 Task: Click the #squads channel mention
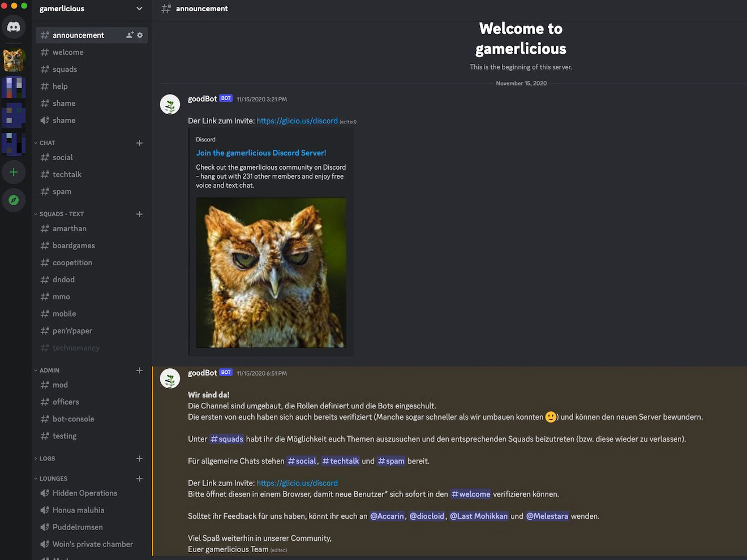(x=226, y=438)
